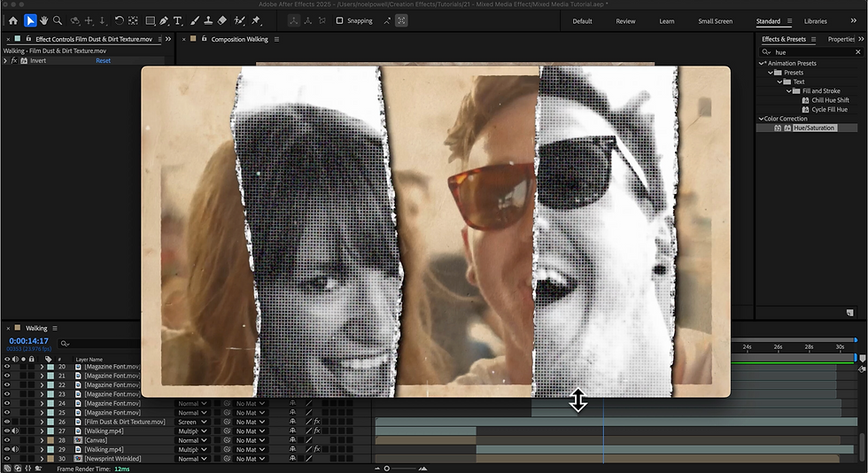The image size is (868, 473).
Task: Click the new bin icon in Effects panel
Action: click(x=849, y=313)
